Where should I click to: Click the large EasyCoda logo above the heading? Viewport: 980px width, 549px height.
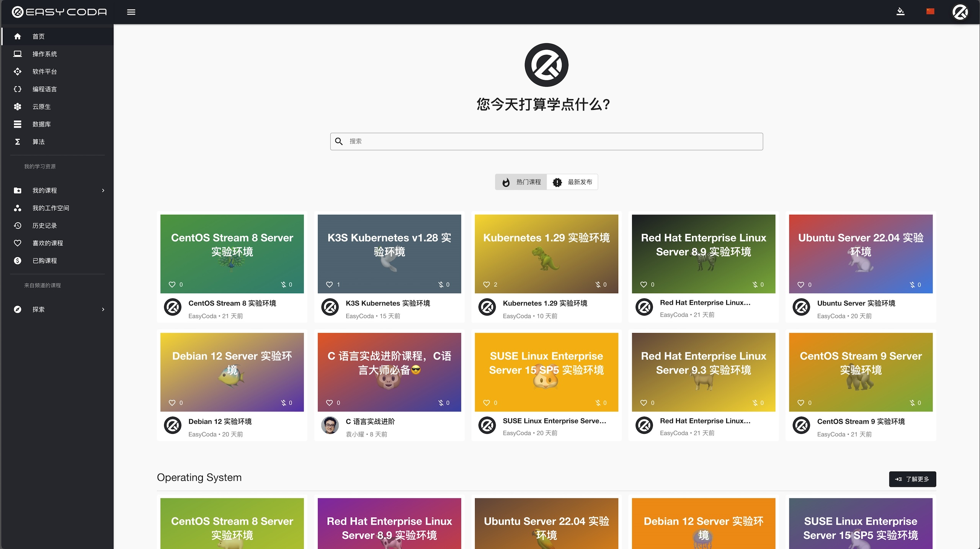click(x=546, y=65)
